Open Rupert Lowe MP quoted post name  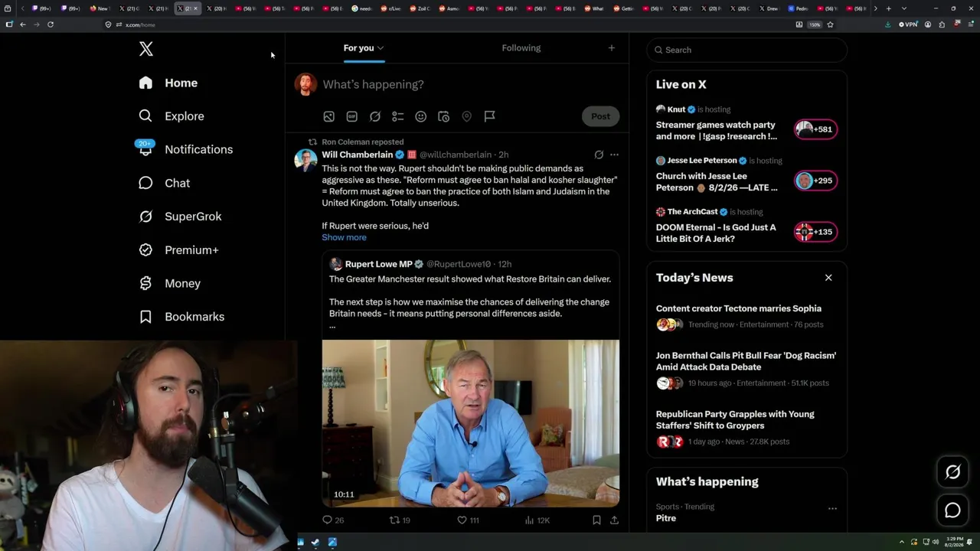pos(378,264)
